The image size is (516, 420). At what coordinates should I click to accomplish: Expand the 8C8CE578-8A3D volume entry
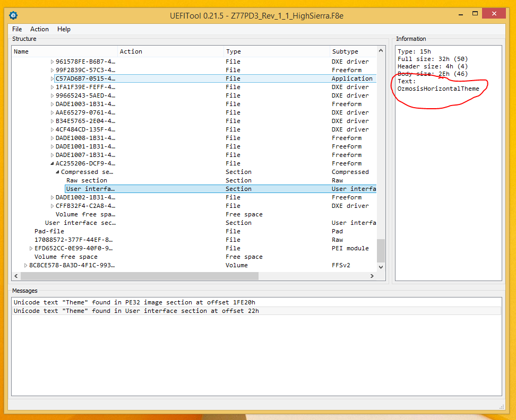coord(25,265)
